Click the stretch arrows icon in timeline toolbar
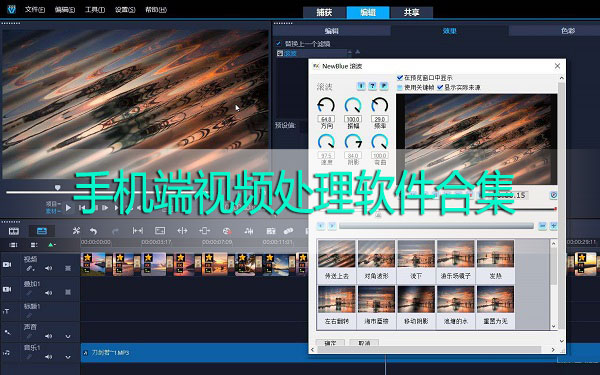Screen dimensions: 600x375 pos(182,231)
